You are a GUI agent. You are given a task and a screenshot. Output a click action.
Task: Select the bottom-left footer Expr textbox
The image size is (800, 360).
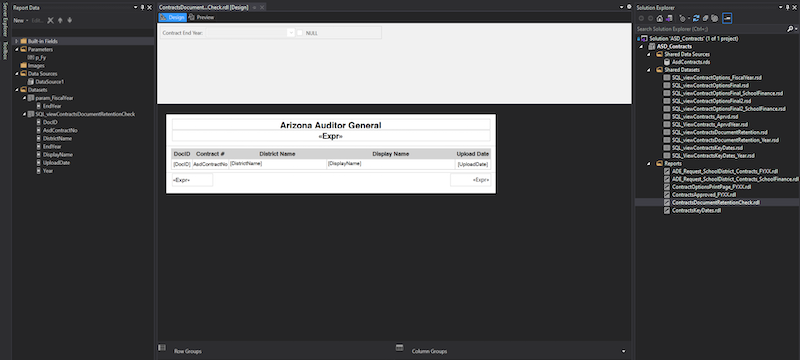coord(192,180)
